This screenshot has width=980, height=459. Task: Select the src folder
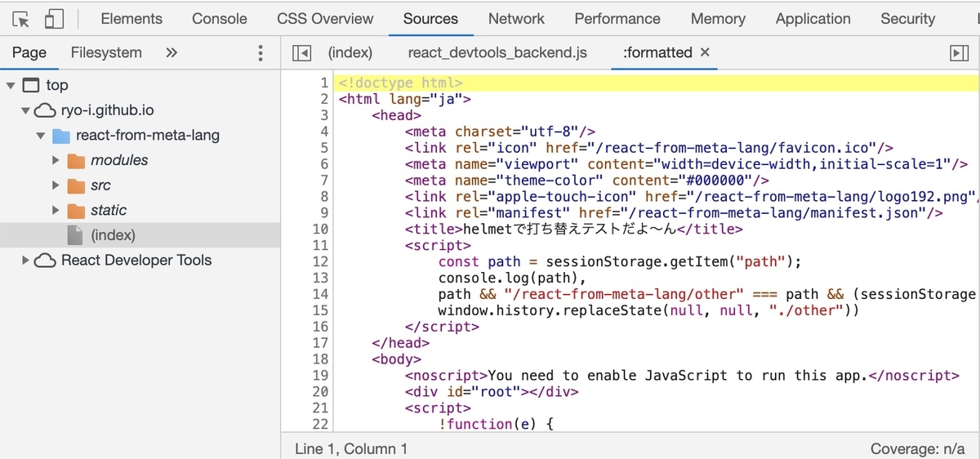100,185
